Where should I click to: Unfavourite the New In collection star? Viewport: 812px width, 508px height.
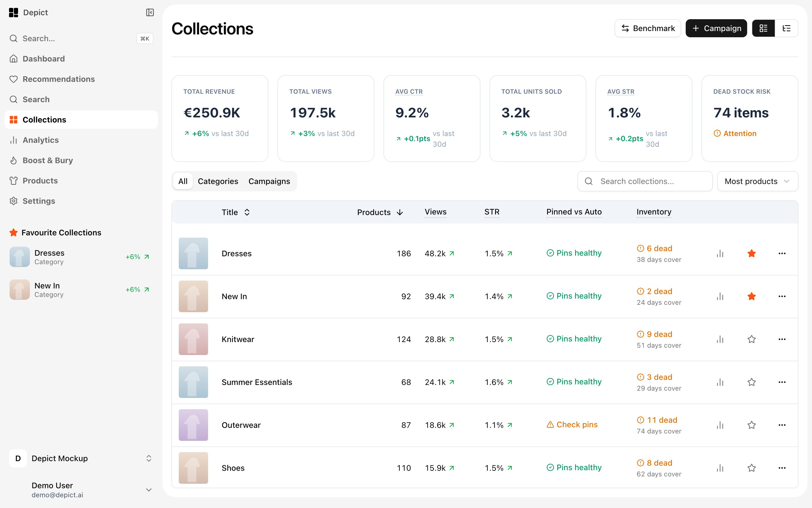coord(752,296)
